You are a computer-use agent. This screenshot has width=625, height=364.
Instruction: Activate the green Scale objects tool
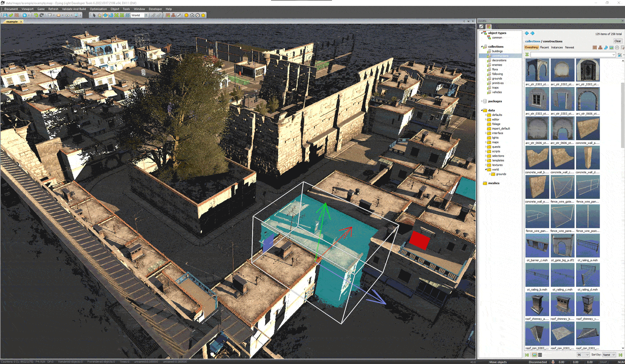click(x=116, y=15)
